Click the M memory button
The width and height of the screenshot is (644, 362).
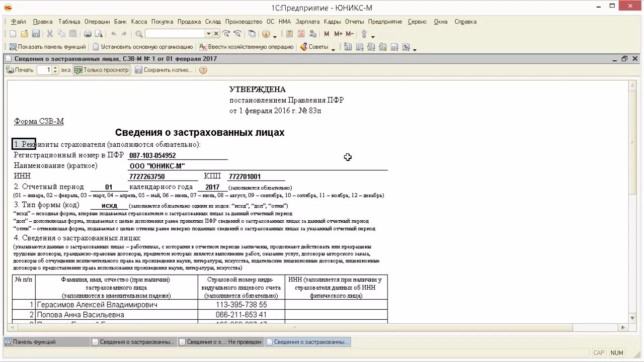coord(327,34)
